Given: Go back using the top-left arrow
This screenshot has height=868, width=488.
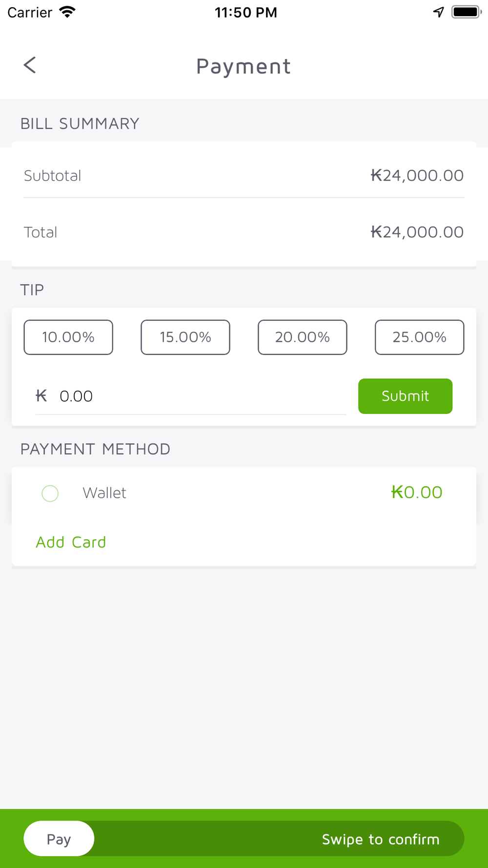Looking at the screenshot, I should coord(30,65).
